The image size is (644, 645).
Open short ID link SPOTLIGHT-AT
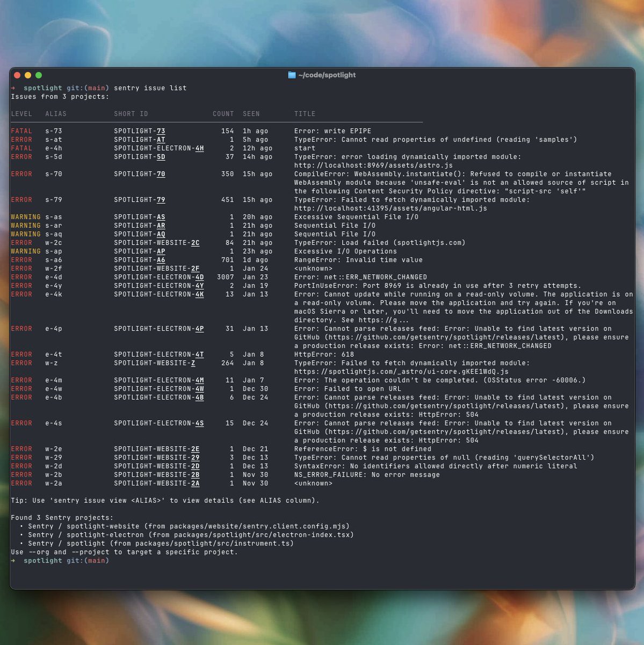click(x=140, y=140)
